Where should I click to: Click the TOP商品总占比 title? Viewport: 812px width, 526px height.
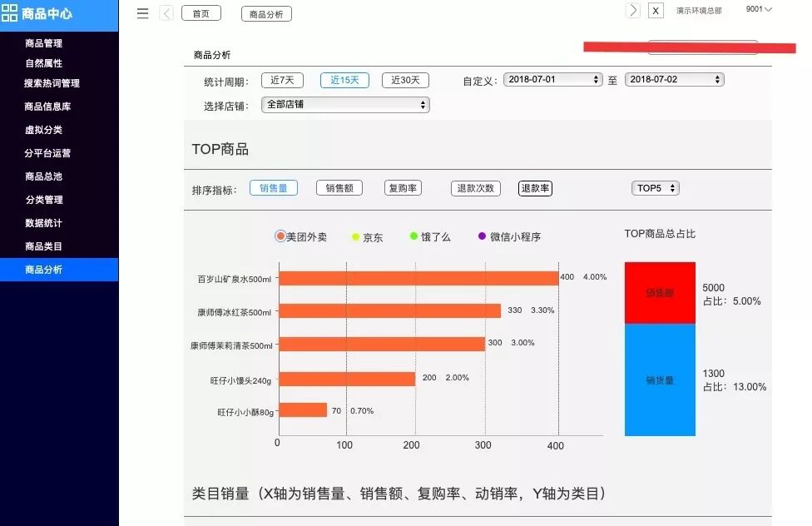point(660,234)
